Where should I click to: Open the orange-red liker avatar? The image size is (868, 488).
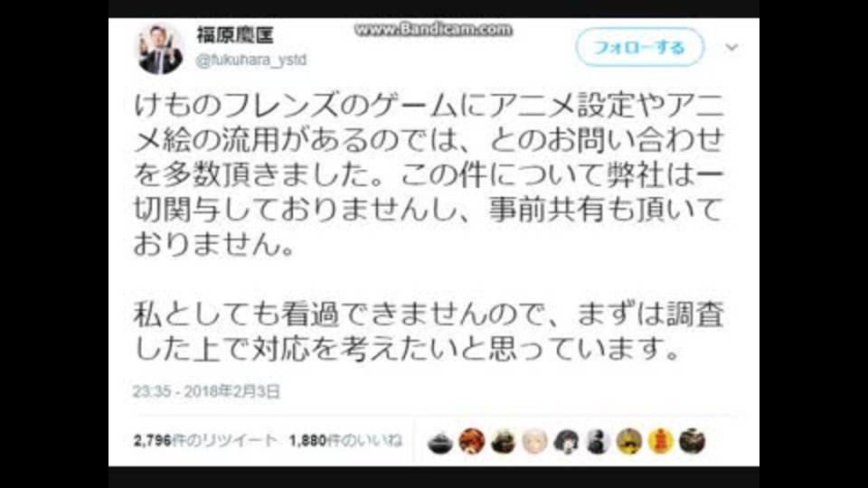[x=472, y=442]
